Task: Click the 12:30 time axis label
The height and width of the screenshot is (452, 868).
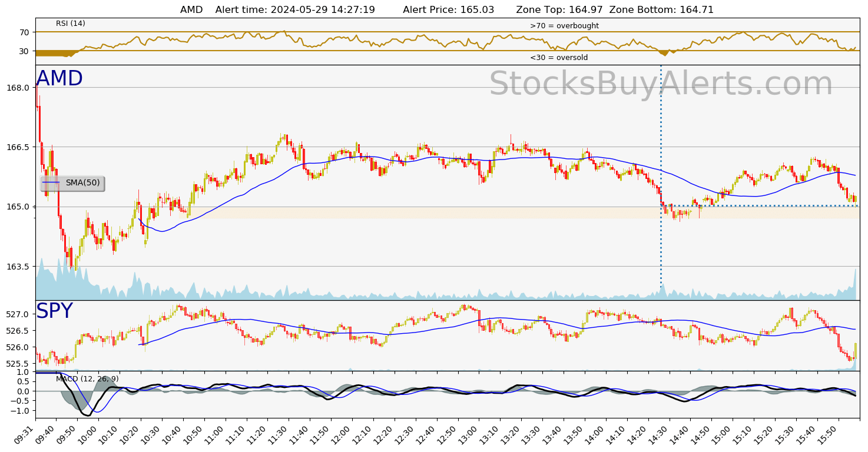Action: coord(405,434)
